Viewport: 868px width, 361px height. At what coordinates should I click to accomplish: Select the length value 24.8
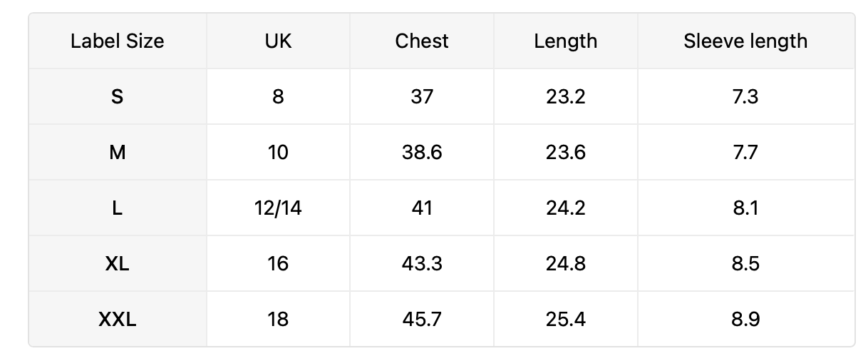(566, 263)
